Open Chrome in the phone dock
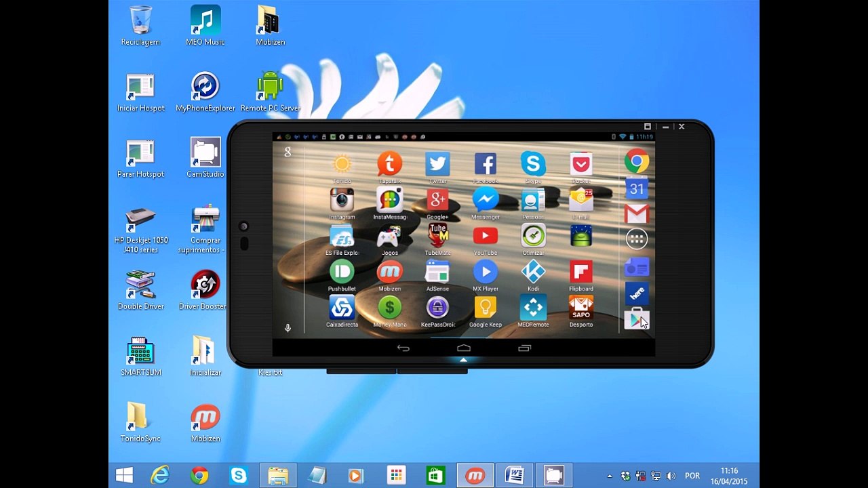 click(x=637, y=161)
